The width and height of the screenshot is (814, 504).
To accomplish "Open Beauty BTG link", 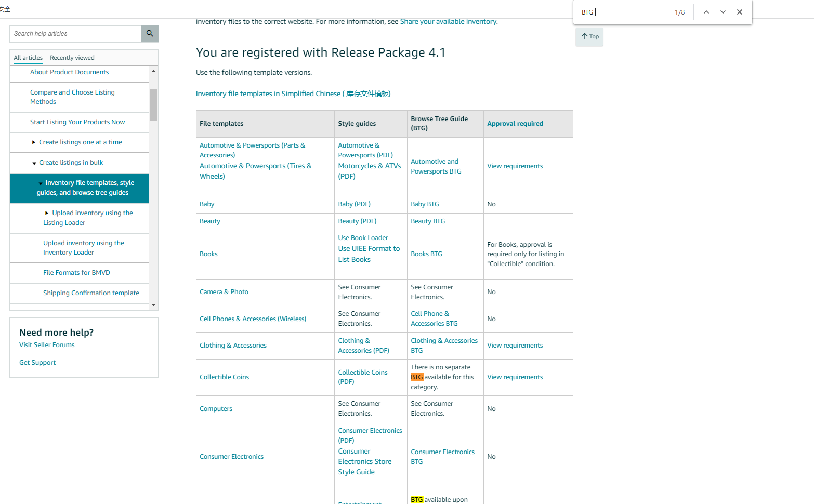I will pos(428,221).
